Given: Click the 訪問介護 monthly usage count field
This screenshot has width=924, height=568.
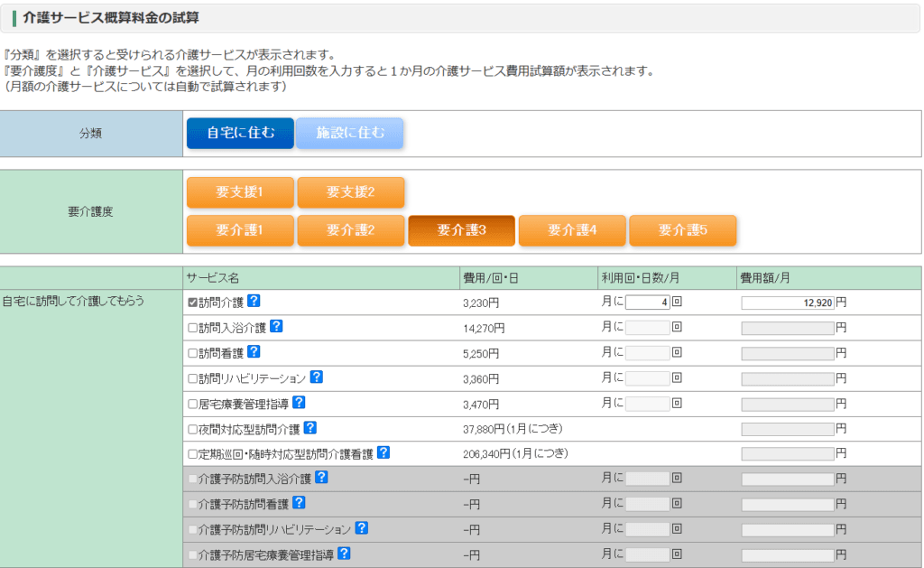Looking at the screenshot, I should (x=647, y=303).
